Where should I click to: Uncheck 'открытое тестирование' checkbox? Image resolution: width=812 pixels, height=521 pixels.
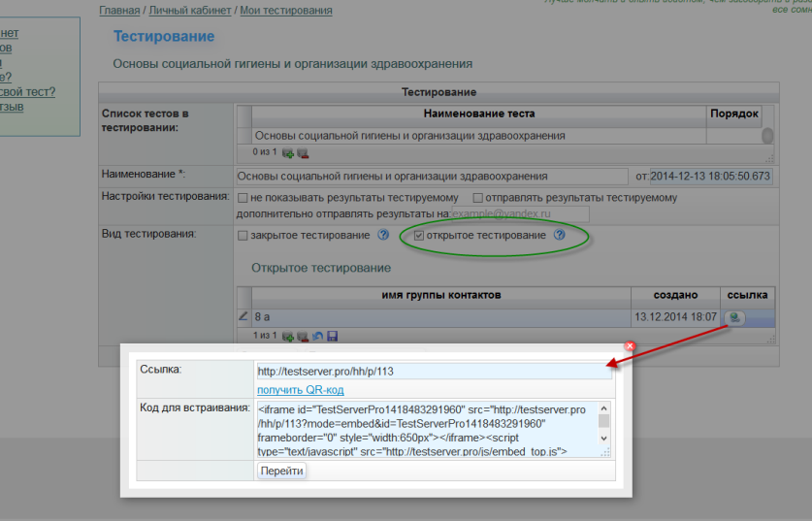pos(419,236)
